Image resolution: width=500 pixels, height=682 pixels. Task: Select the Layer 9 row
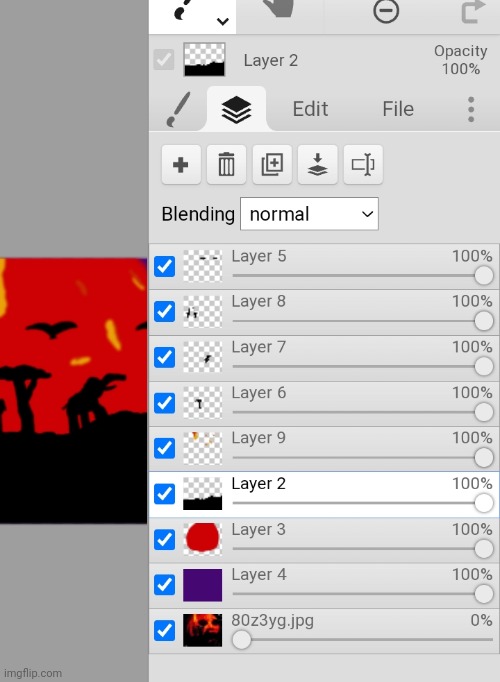tap(324, 448)
